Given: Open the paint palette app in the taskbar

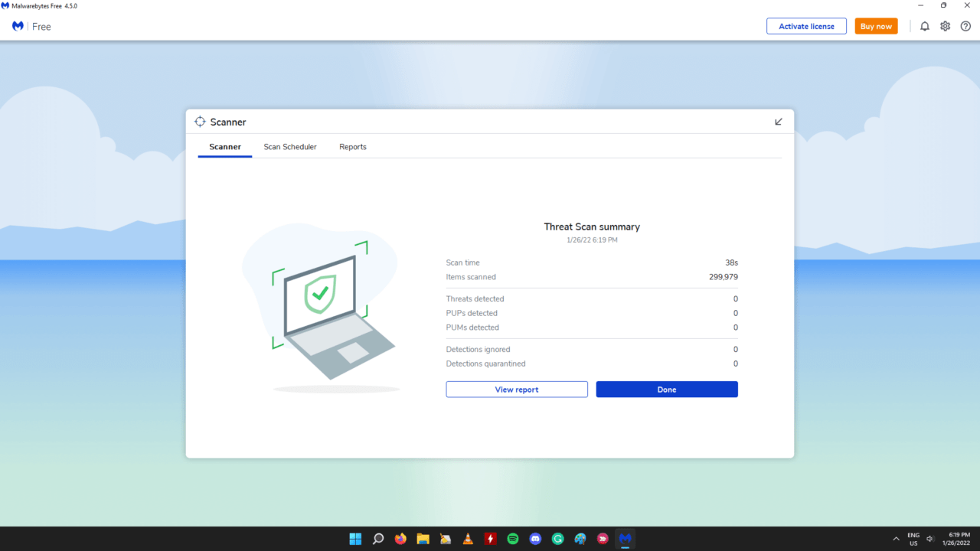Looking at the screenshot, I should (580, 539).
